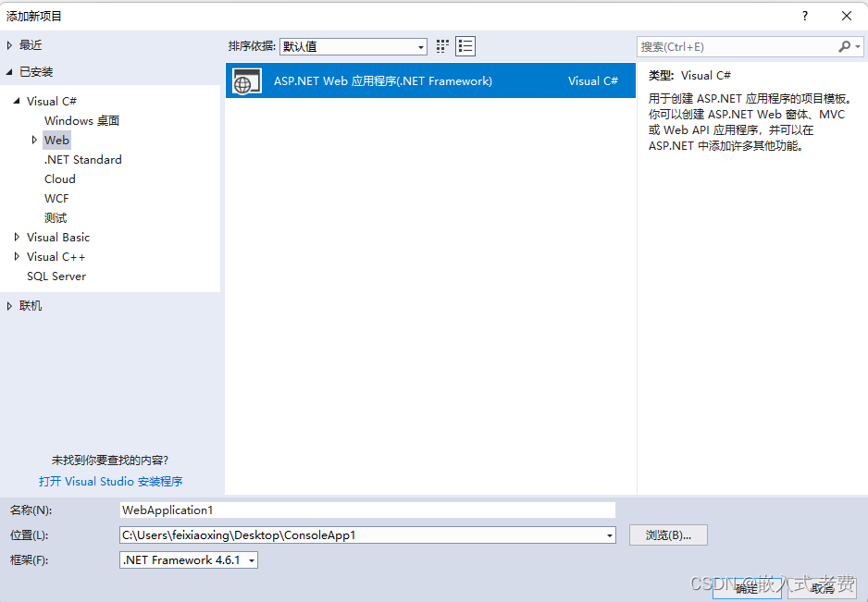Open the search options dropdown arrow
The image size is (868, 602).
click(857, 45)
